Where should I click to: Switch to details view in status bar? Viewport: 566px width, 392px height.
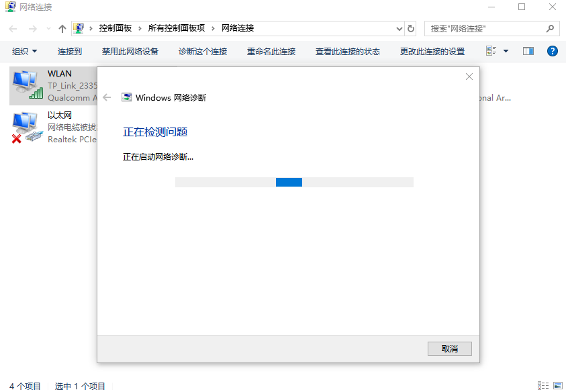(543, 385)
